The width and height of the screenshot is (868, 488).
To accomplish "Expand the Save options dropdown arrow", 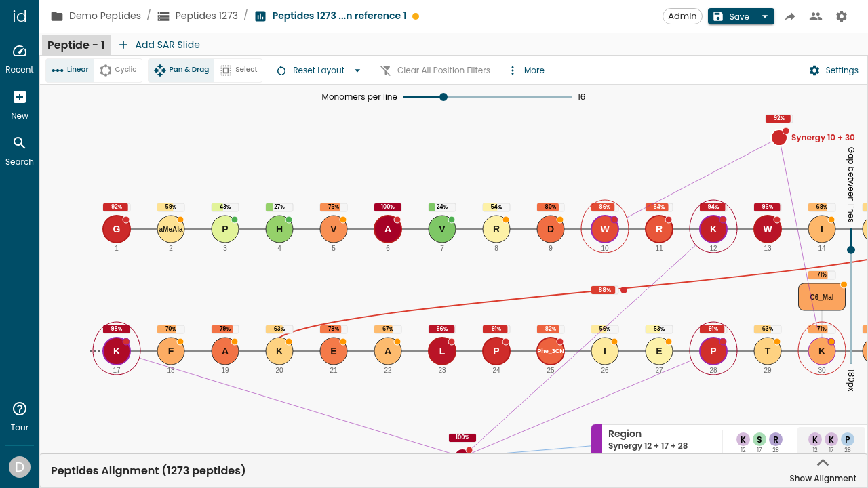I will point(765,16).
